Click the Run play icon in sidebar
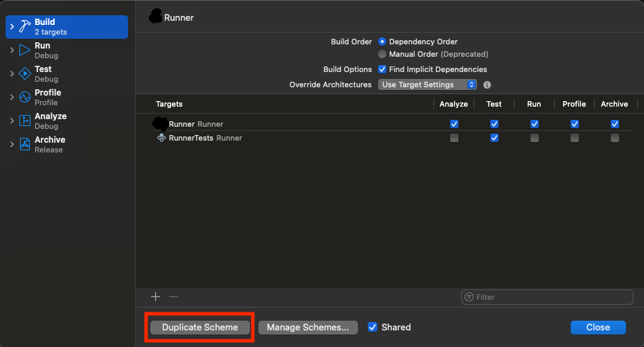The image size is (644, 347). 24,50
